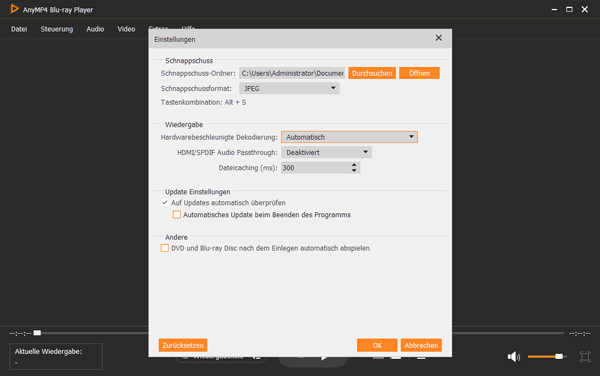
Task: Open HDMI/SPDIF Audio Passthrough dropdown
Action: point(326,152)
